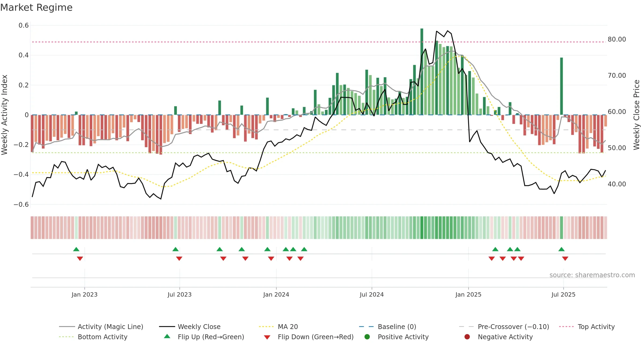Click the 50.00 price tick label
The image size is (644, 362).
click(x=617, y=148)
